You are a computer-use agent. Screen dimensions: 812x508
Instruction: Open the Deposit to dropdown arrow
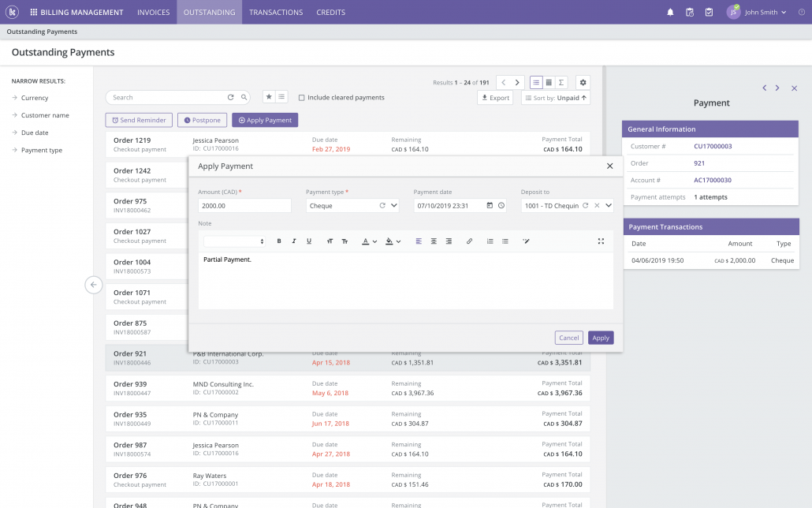[609, 206]
